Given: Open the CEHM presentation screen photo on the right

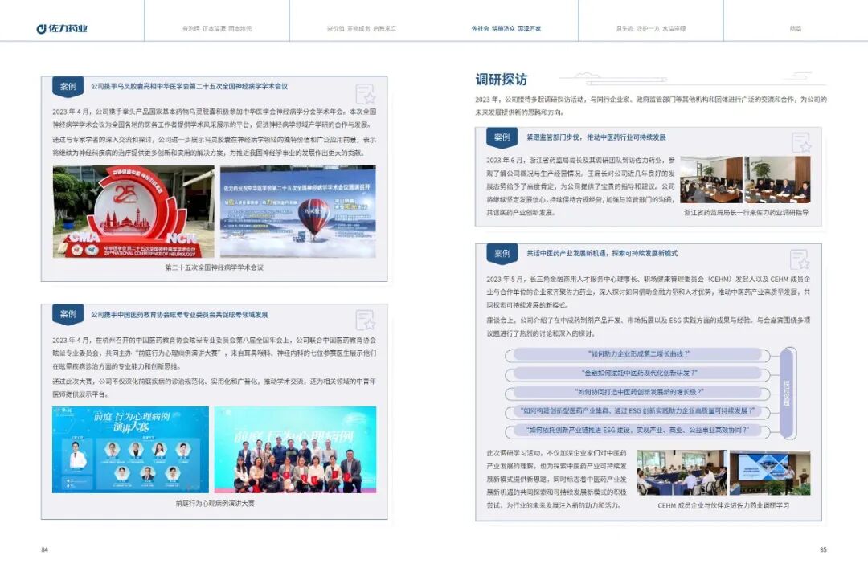Looking at the screenshot, I should pyautogui.click(x=770, y=472).
